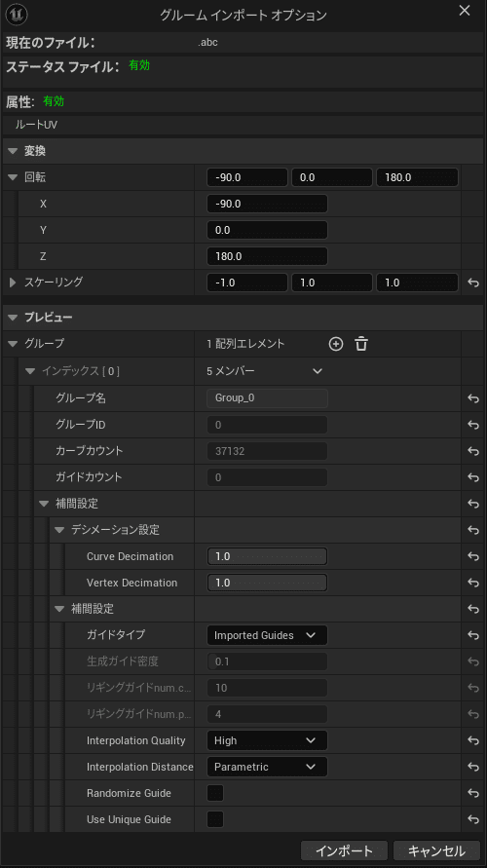Reset Interpolation Quality to default
487x868 pixels.
pyautogui.click(x=473, y=740)
